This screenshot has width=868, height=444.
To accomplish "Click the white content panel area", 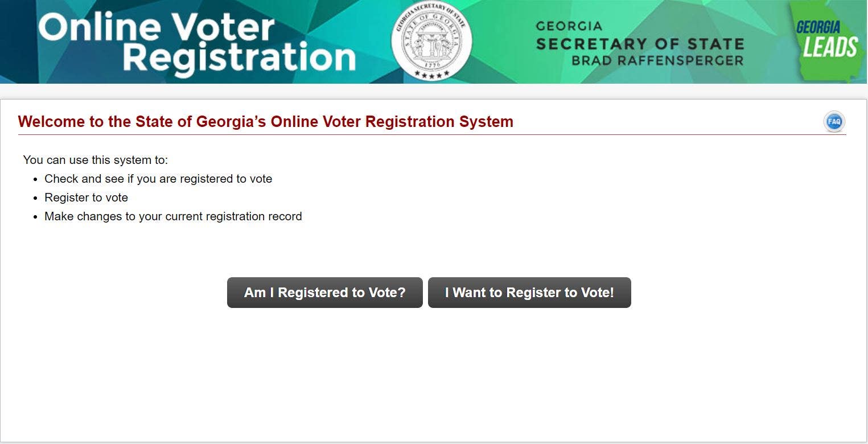I will [434, 364].
